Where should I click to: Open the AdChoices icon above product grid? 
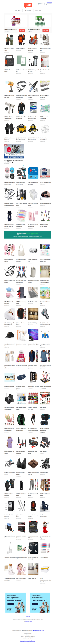click(x=24, y=165)
